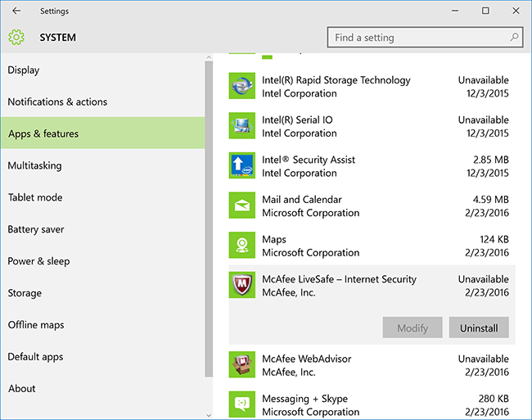Open Notifications & actions settings
532x420 pixels.
102,102
